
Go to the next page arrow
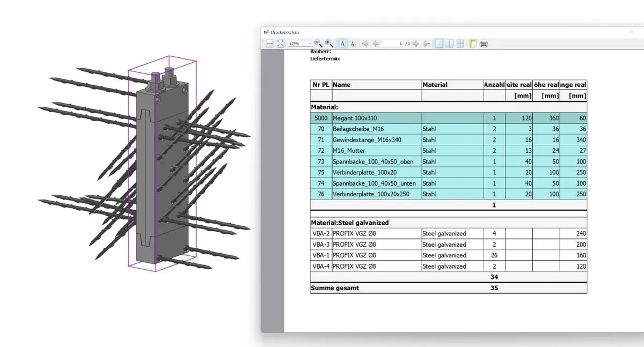[416, 43]
